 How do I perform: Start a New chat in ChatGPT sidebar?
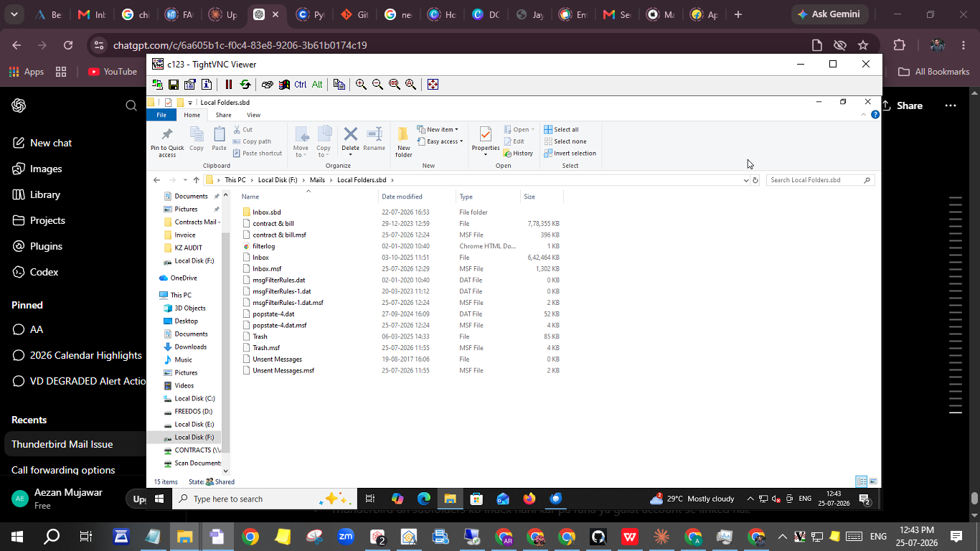(43, 143)
